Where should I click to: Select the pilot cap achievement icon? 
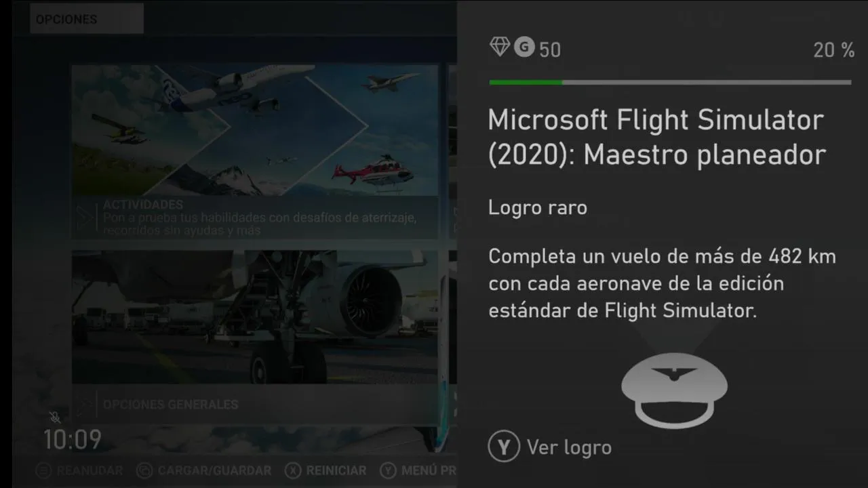(x=674, y=390)
